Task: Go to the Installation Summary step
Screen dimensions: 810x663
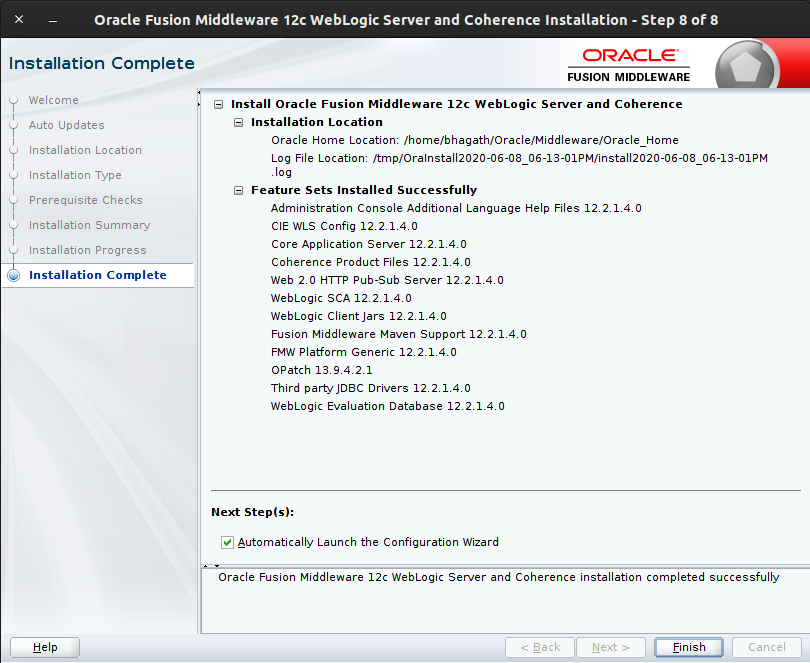Action: pyautogui.click(x=90, y=225)
